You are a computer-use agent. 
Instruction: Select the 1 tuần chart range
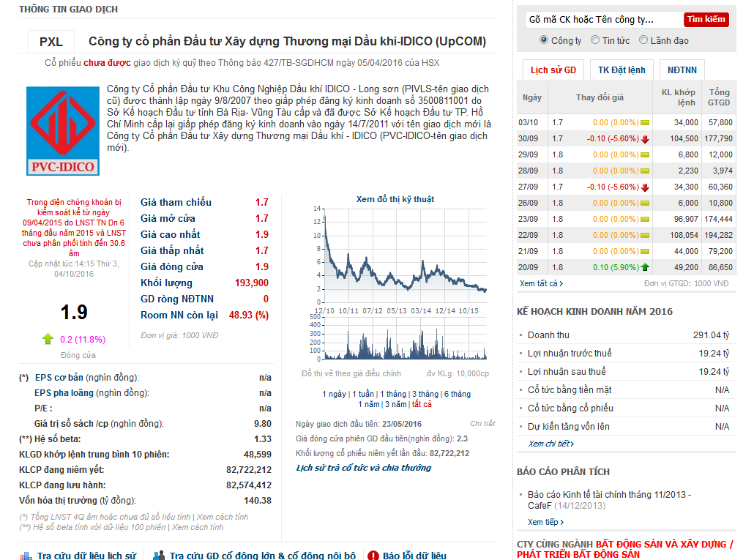coord(363,394)
